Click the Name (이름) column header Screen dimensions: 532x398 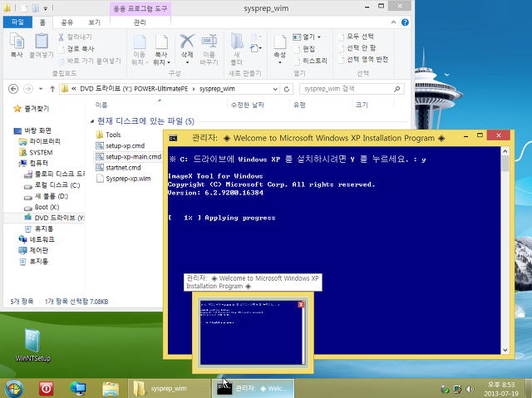click(101, 105)
